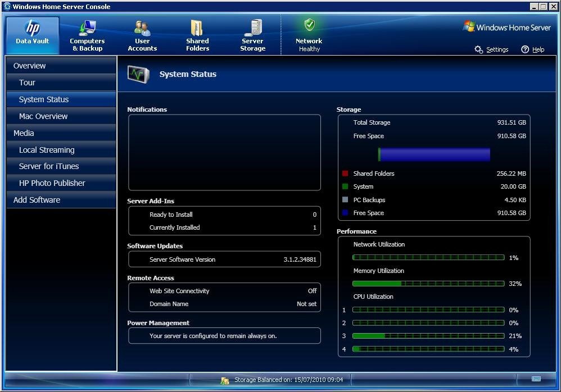The width and height of the screenshot is (561, 392).
Task: Select Server for iTunes
Action: point(49,166)
